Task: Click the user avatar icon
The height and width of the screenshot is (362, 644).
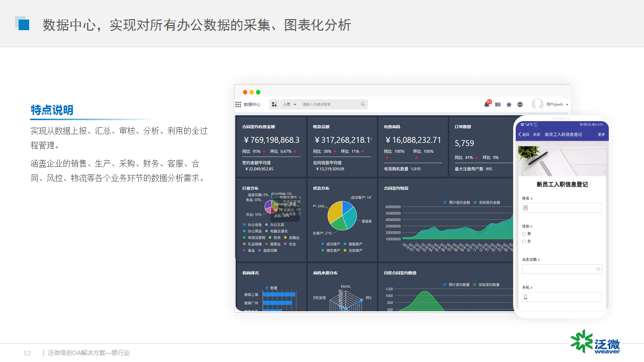Action: point(538,104)
